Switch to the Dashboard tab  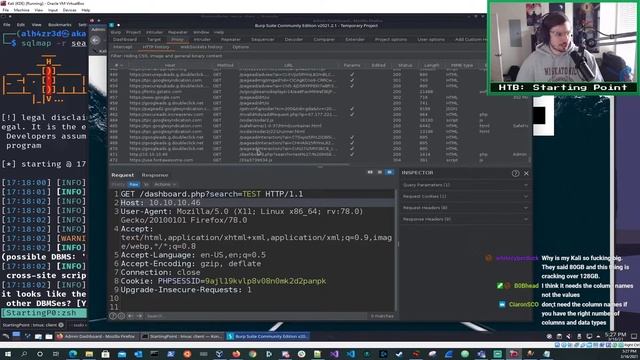click(124, 40)
